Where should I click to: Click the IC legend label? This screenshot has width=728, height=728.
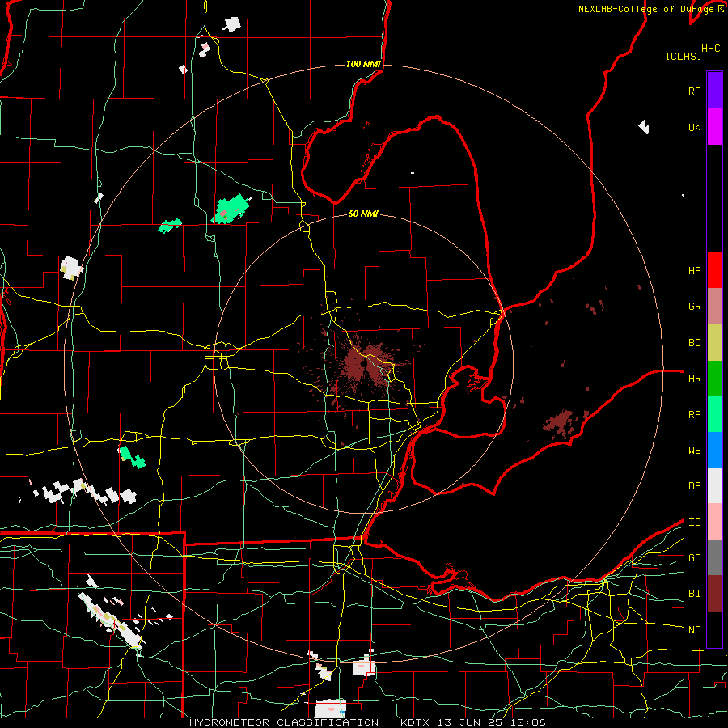coord(694,523)
